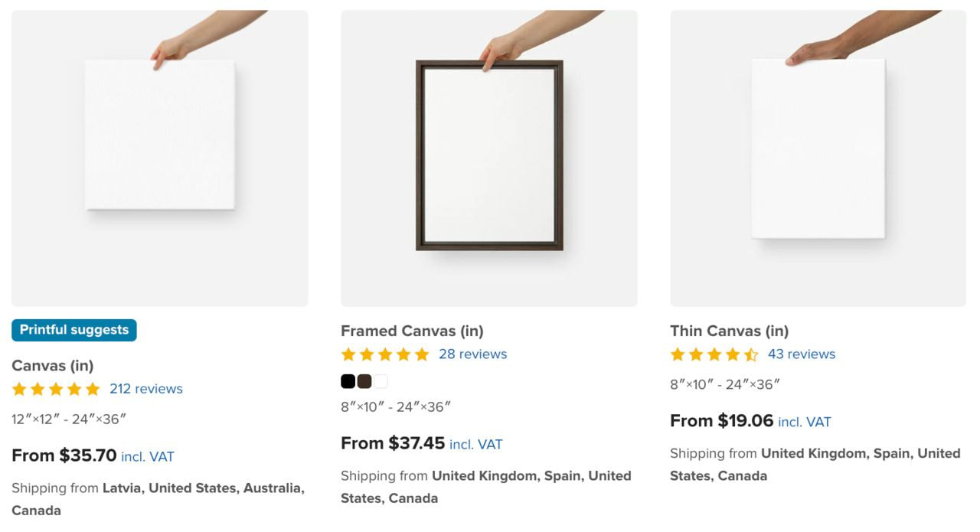Click the From $37.45 price
The width and height of the screenshot is (980, 532).
393,443
